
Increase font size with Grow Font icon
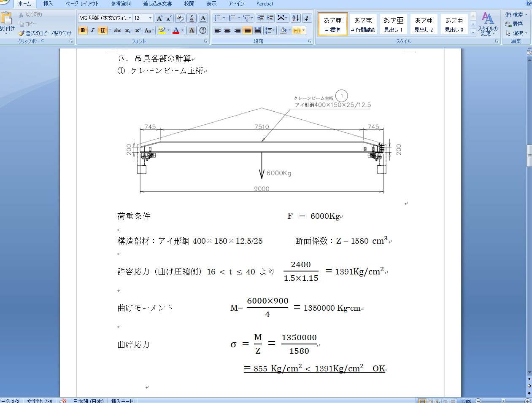159,18
